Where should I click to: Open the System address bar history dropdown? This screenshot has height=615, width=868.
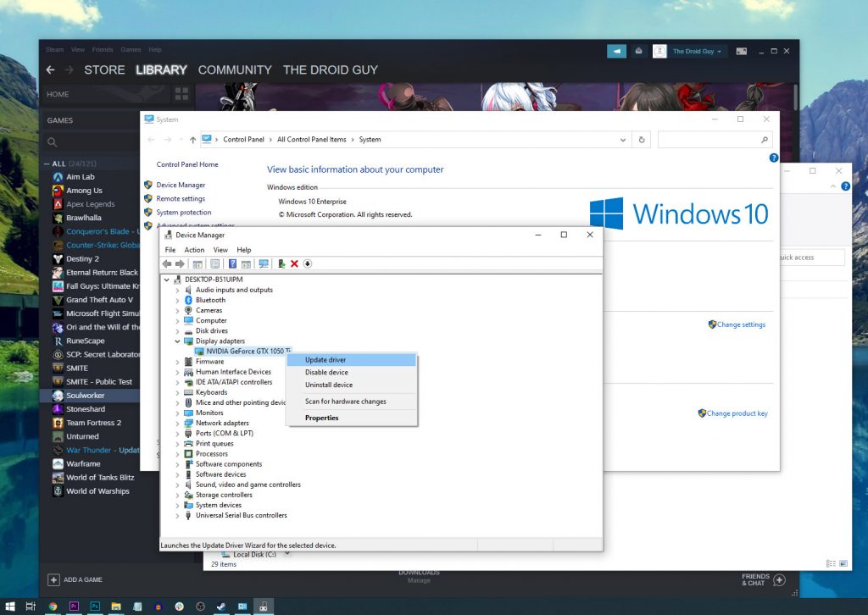coord(623,140)
